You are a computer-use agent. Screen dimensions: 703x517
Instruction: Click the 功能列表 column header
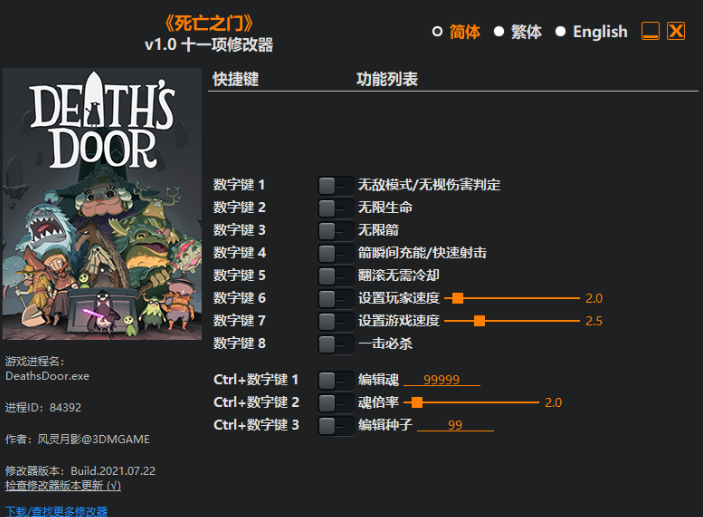click(387, 79)
